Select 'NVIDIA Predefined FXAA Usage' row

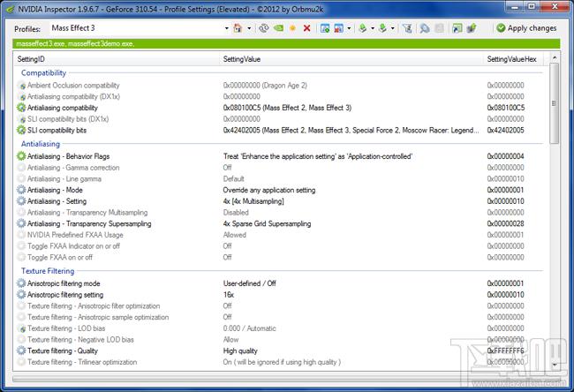click(280, 235)
